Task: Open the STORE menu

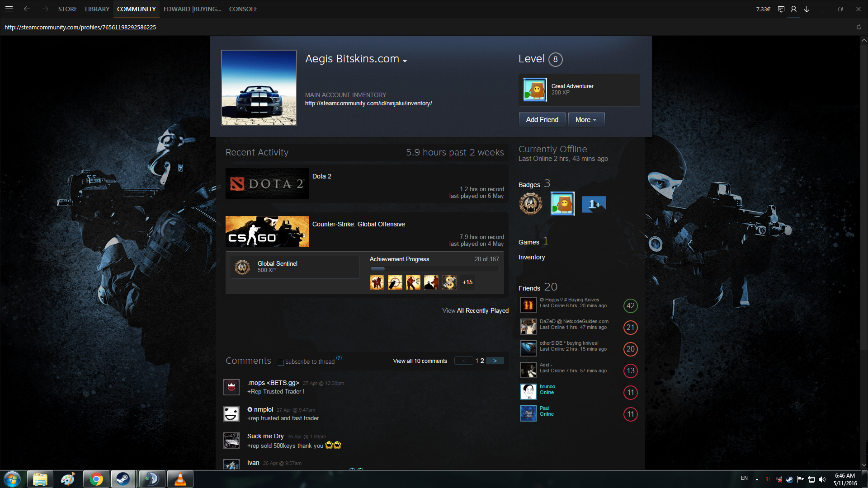Action: tap(67, 9)
